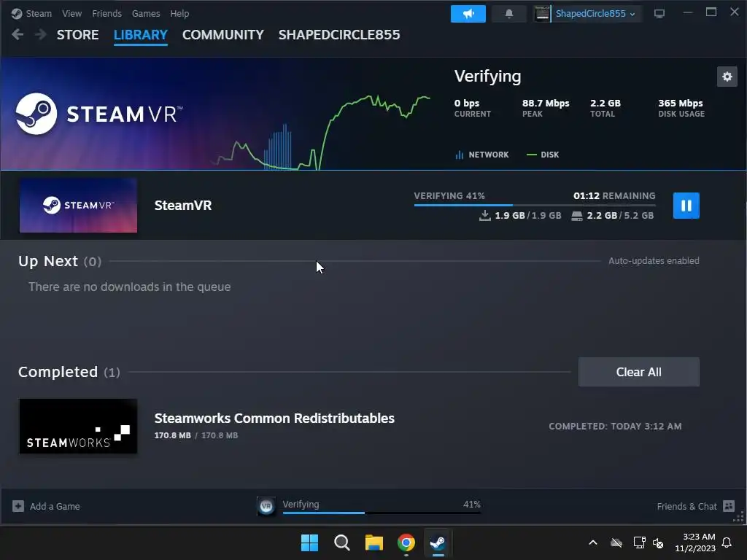Click the 'Auto-updates enabled' text
Screen dimensions: 747x560
(x=654, y=261)
